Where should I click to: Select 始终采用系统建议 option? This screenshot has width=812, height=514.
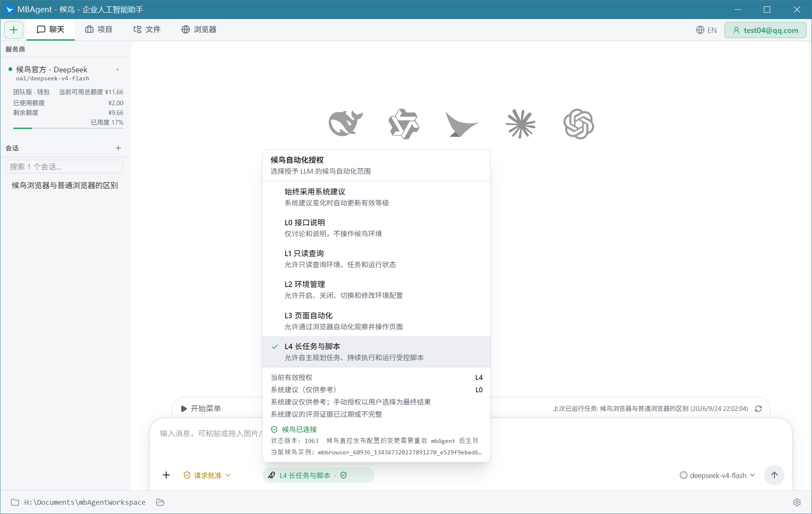pos(376,197)
